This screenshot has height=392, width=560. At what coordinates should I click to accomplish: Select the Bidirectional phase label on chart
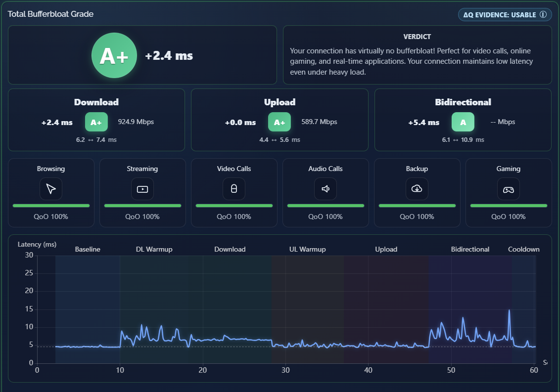click(x=470, y=249)
